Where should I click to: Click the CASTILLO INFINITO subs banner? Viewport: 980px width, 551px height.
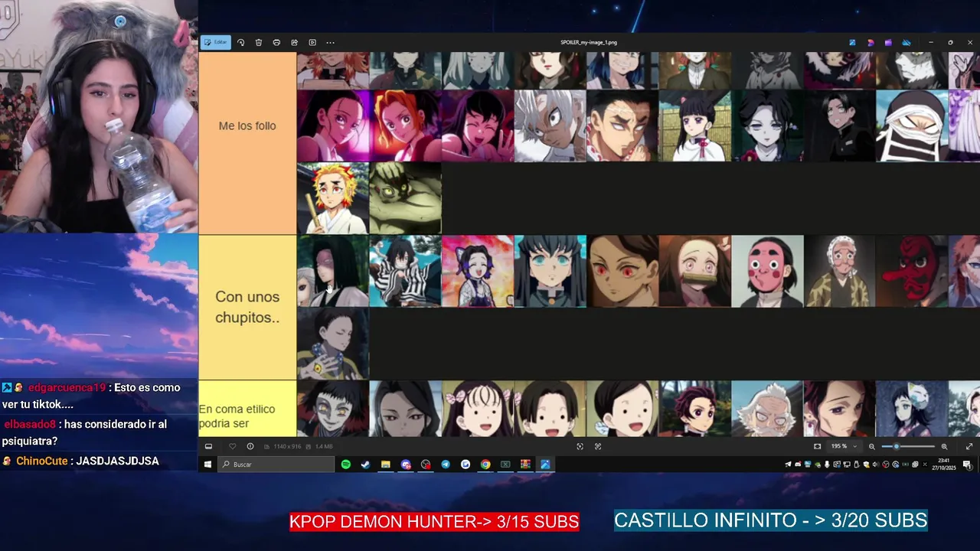770,520
